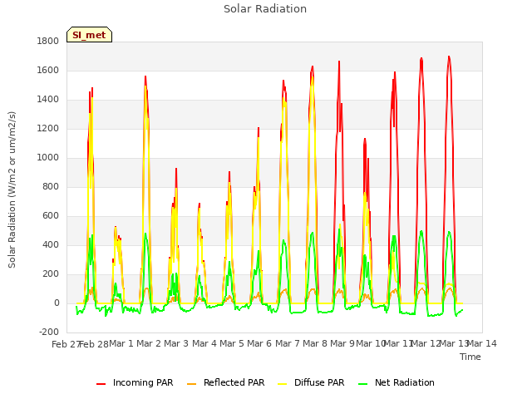The height and width of the screenshot is (399, 532).
Task: Click the Feb 27 x-axis label
Action: 66,344
